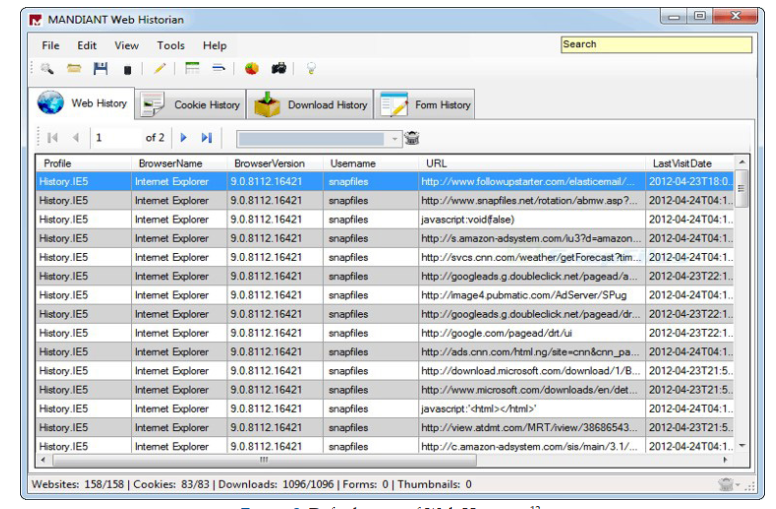Switch to Cookie History tab

coord(191,104)
